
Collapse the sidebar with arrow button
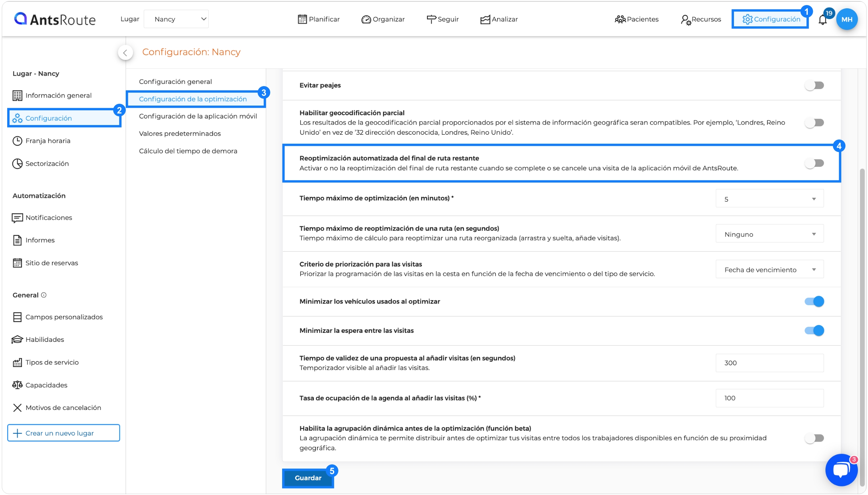125,53
